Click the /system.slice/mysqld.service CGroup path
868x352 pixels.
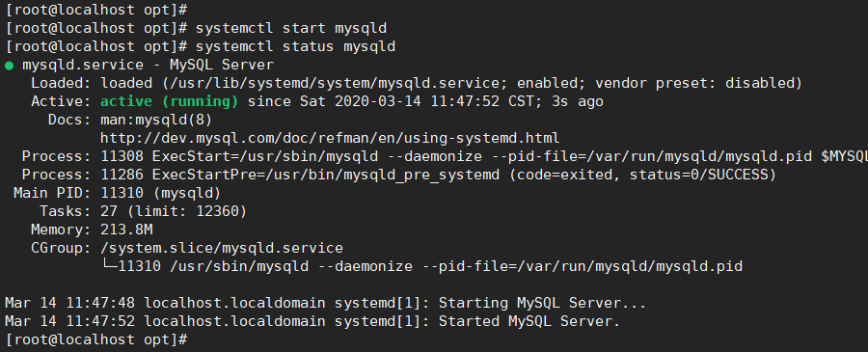(222, 248)
